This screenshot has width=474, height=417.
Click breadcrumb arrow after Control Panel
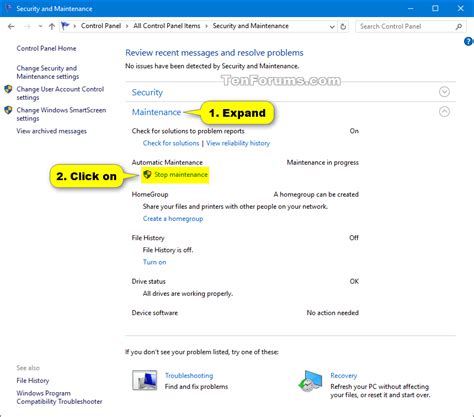click(x=127, y=26)
